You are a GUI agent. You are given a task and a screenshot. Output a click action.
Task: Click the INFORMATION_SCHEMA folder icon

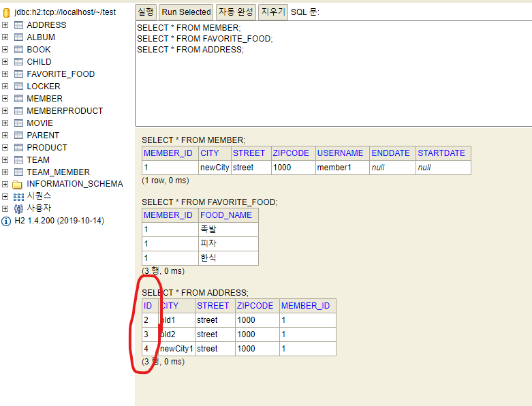[17, 184]
